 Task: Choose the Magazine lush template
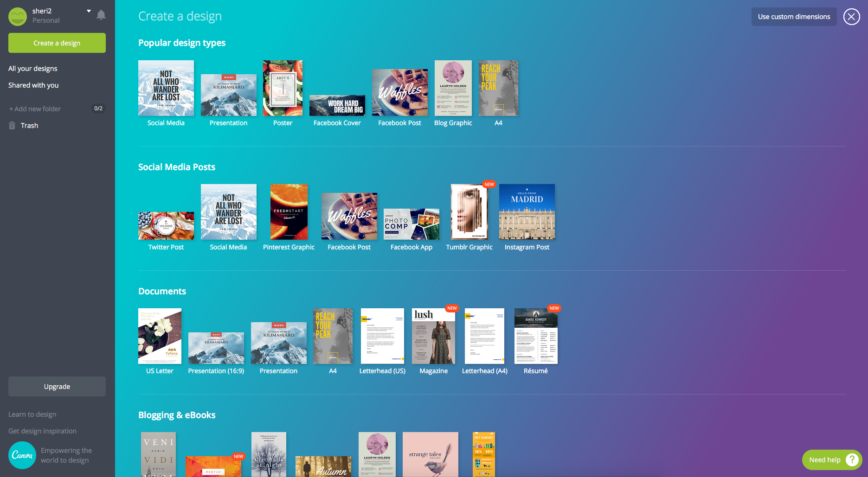pos(433,336)
